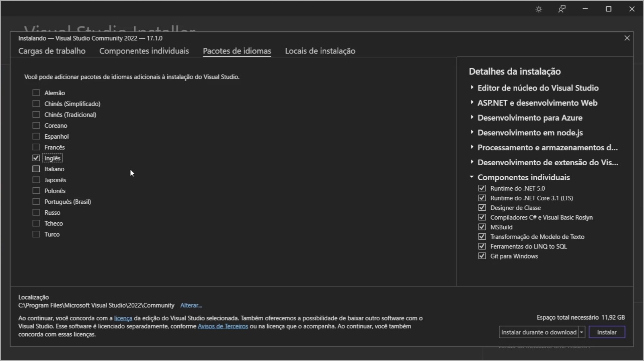The height and width of the screenshot is (361, 644).
Task: Select the Francês language checkbox
Action: coord(36,147)
